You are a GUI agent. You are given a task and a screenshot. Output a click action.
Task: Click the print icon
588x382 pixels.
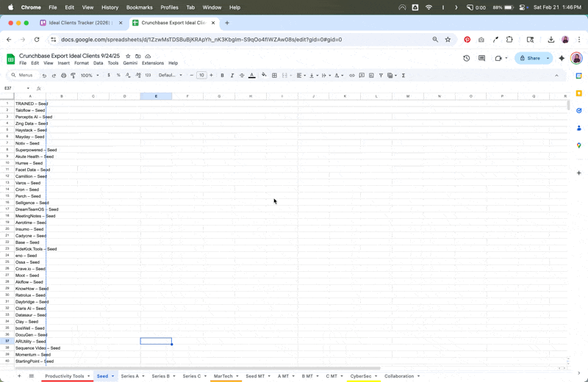[x=63, y=76]
